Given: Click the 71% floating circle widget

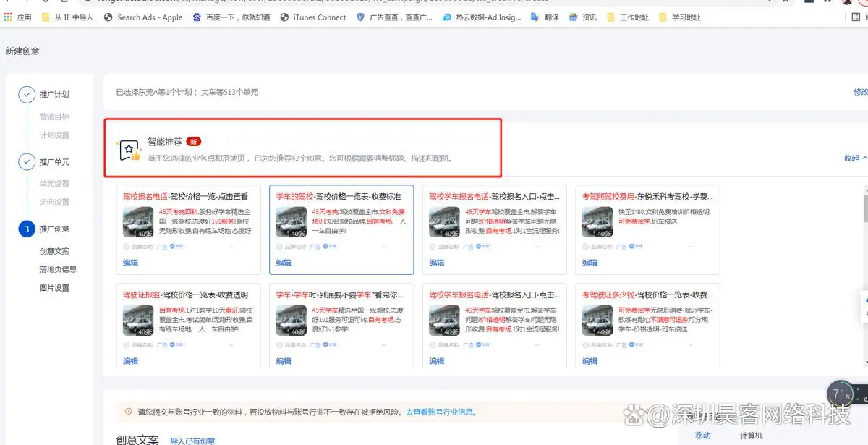Looking at the screenshot, I should click(841, 395).
